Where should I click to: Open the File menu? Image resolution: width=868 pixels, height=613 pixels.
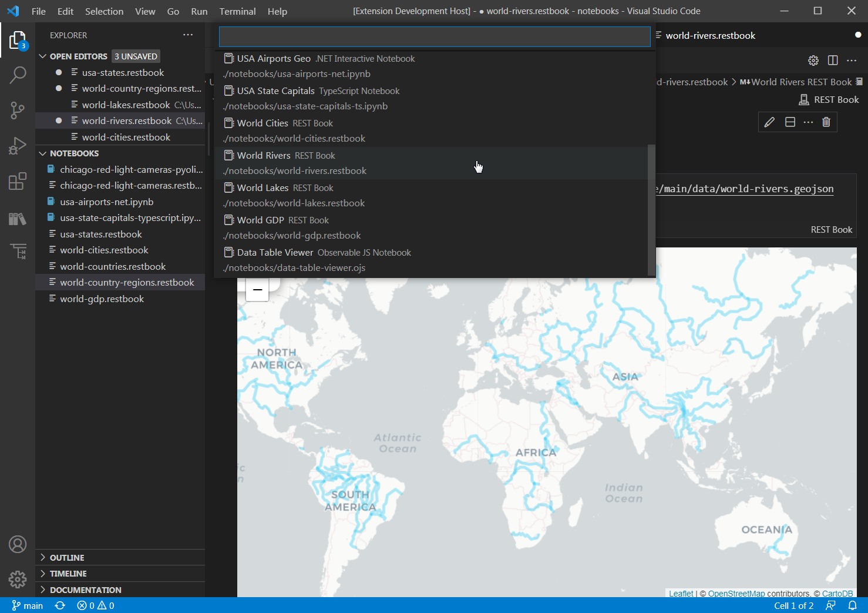(x=39, y=11)
